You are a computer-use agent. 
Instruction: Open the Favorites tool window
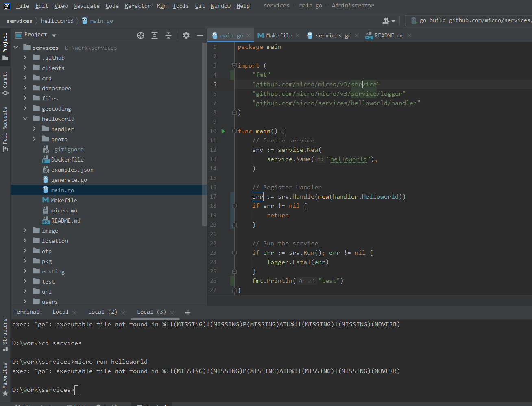tap(5, 379)
